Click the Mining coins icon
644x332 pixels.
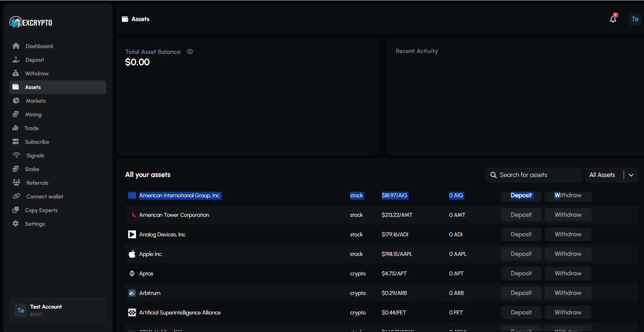click(x=16, y=114)
